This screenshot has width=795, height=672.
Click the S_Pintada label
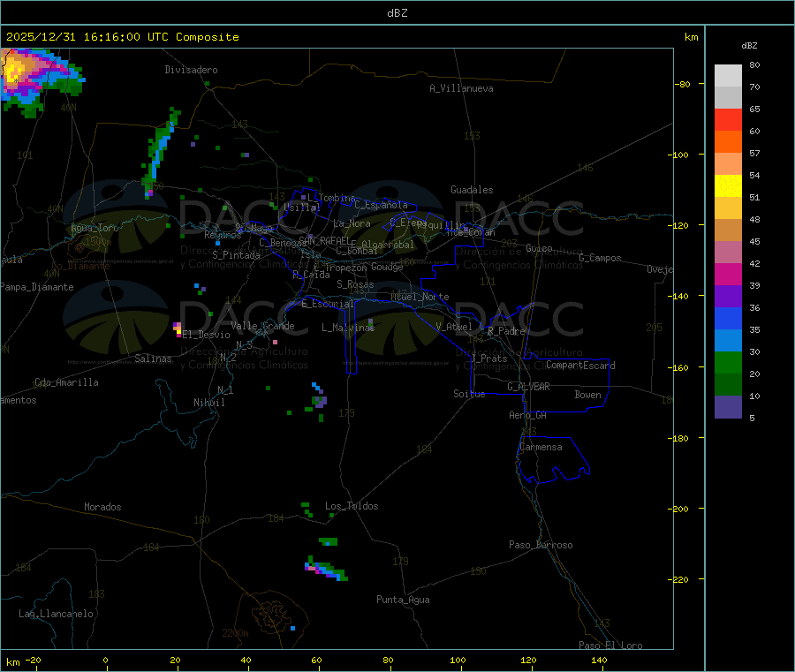click(236, 255)
